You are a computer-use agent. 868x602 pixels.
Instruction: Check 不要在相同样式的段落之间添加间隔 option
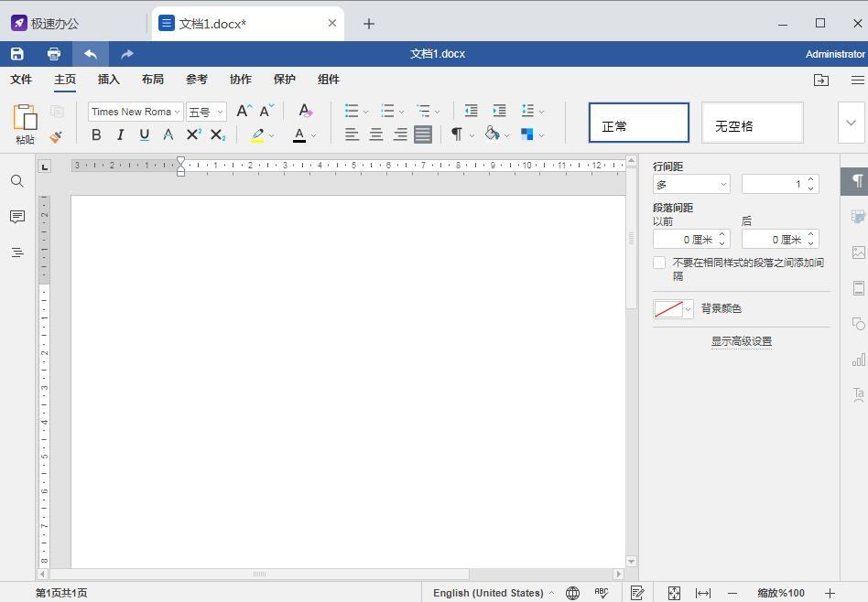pos(659,263)
